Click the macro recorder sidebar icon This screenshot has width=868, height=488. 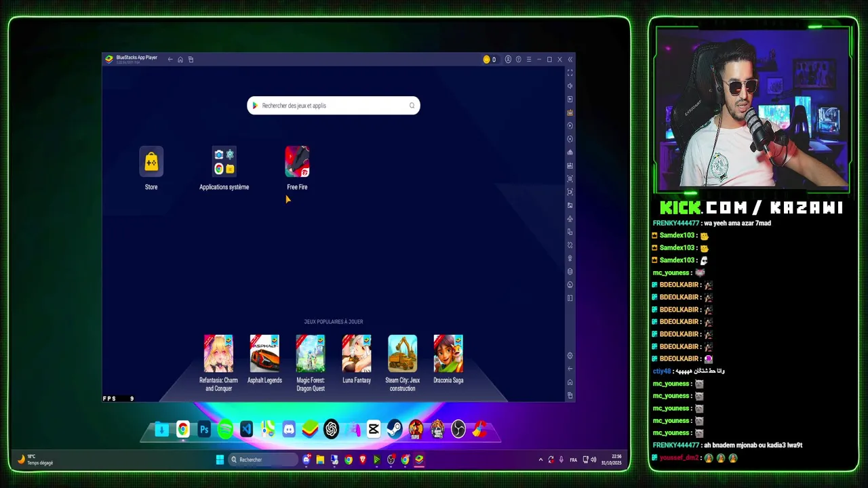pyautogui.click(x=570, y=165)
